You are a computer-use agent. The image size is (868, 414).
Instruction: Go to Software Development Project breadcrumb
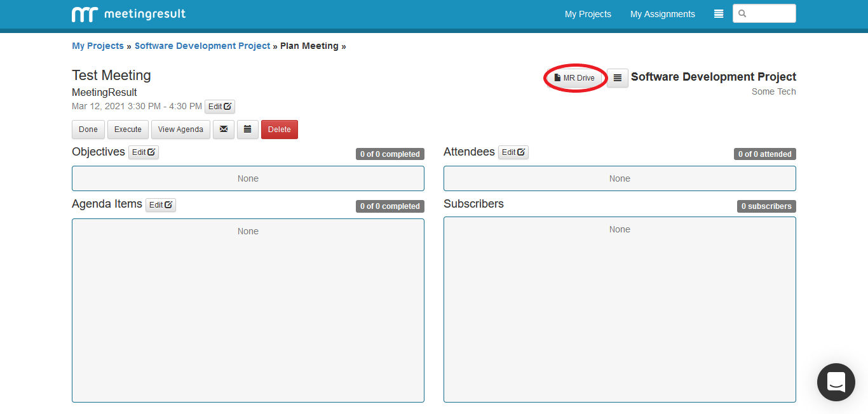click(x=202, y=46)
